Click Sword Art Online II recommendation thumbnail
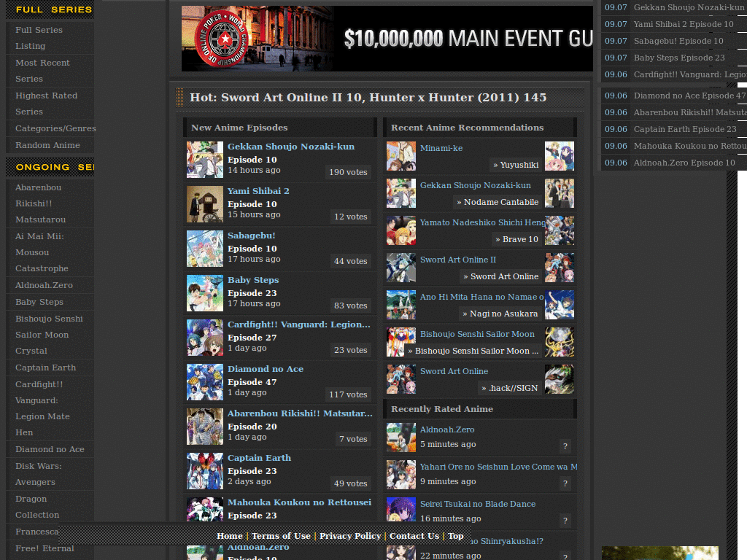The height and width of the screenshot is (560, 747). tap(401, 268)
